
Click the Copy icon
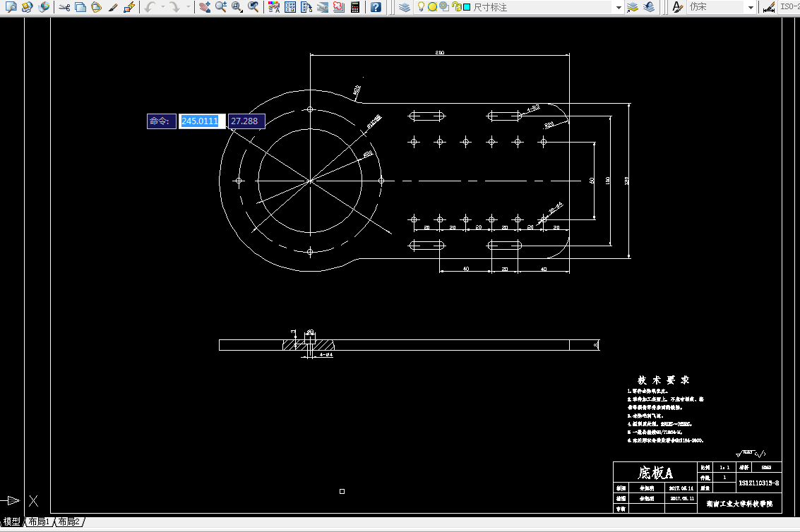(80, 7)
